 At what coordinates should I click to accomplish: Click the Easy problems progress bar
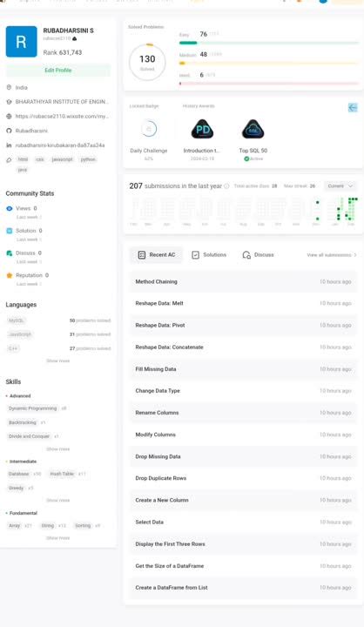pyautogui.click(x=269, y=43)
